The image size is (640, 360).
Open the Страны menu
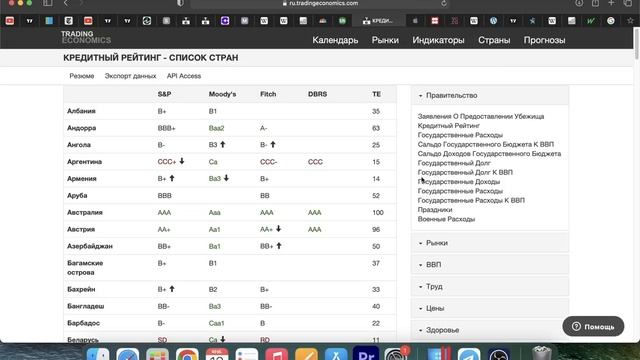coord(494,40)
